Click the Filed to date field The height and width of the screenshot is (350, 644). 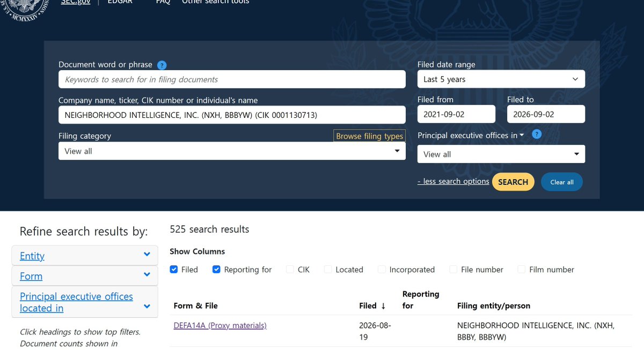tap(546, 114)
